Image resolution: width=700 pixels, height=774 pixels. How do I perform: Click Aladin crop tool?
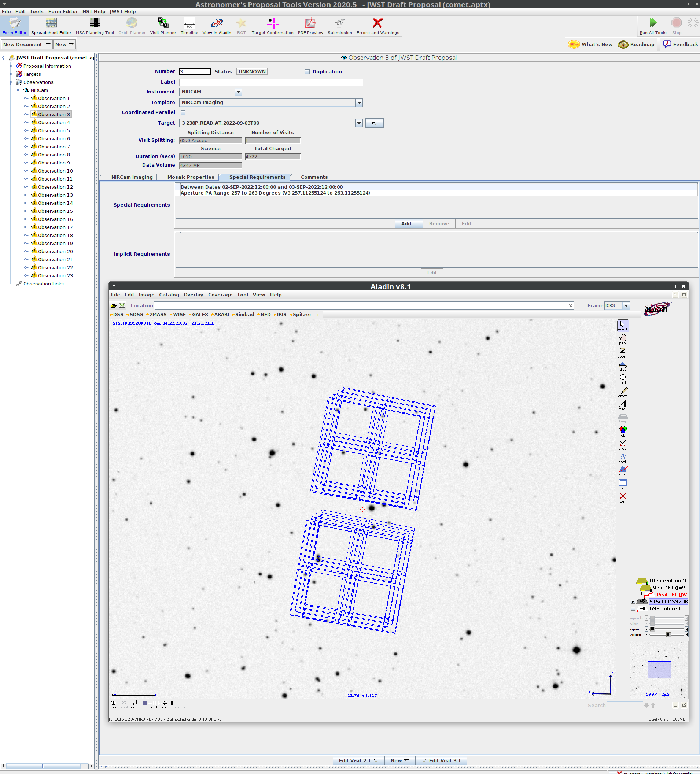point(622,445)
